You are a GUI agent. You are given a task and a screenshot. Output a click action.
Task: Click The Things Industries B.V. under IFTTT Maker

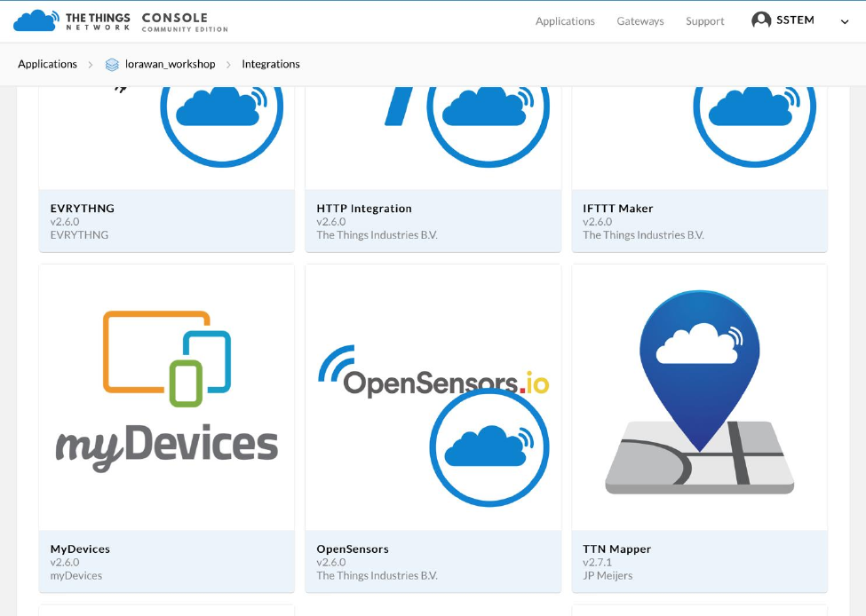coord(643,234)
